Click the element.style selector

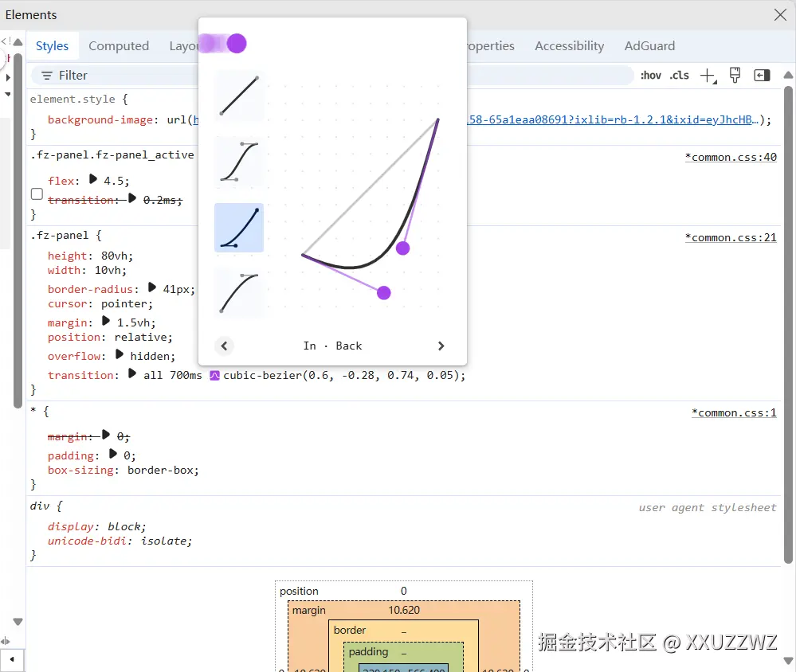tap(73, 99)
